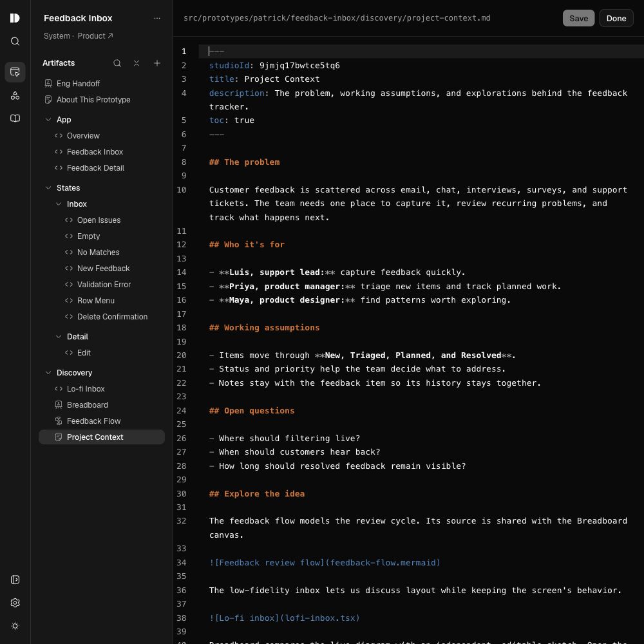Click the Done button
The height and width of the screenshot is (644, 644).
[x=616, y=18]
